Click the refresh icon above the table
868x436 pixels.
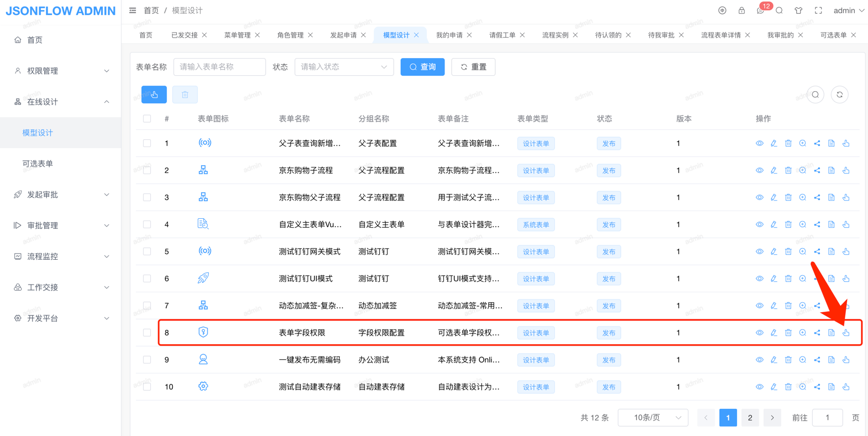[x=839, y=95]
